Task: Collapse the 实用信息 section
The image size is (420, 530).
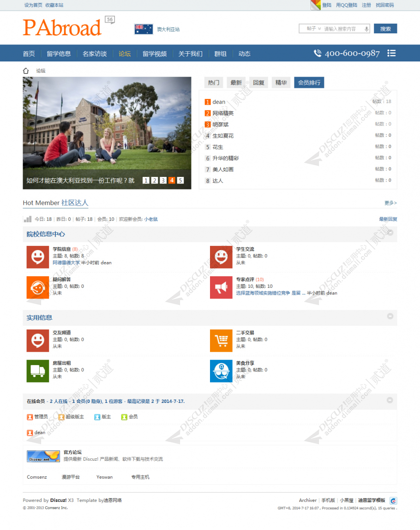Action: 390,316
